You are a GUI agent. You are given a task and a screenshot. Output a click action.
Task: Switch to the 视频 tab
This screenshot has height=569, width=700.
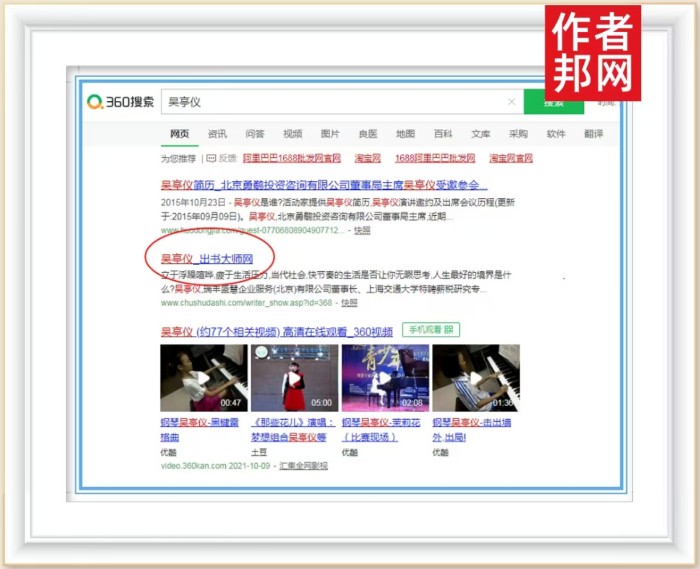click(x=292, y=134)
